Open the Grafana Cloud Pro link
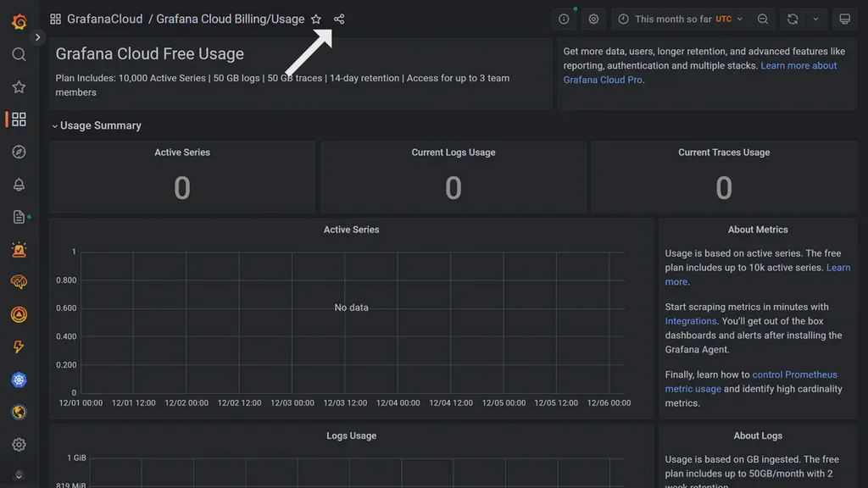The width and height of the screenshot is (868, 488). point(604,80)
